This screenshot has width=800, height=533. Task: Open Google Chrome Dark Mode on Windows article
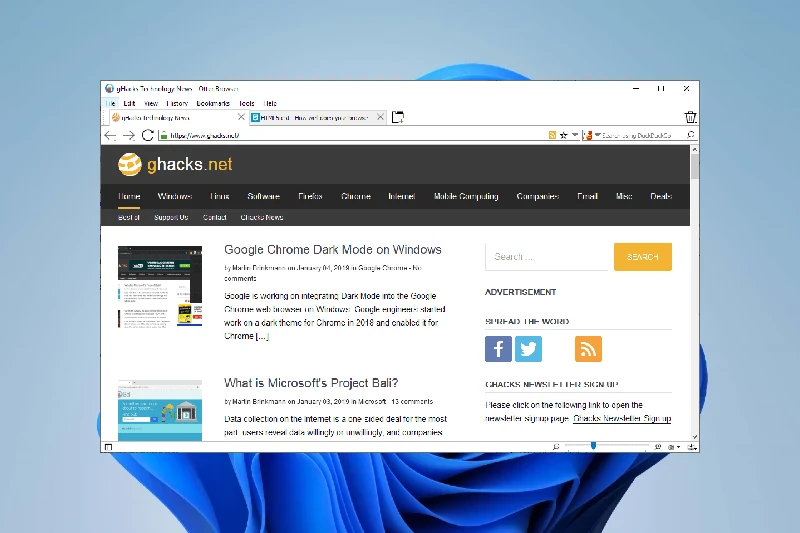(333, 249)
